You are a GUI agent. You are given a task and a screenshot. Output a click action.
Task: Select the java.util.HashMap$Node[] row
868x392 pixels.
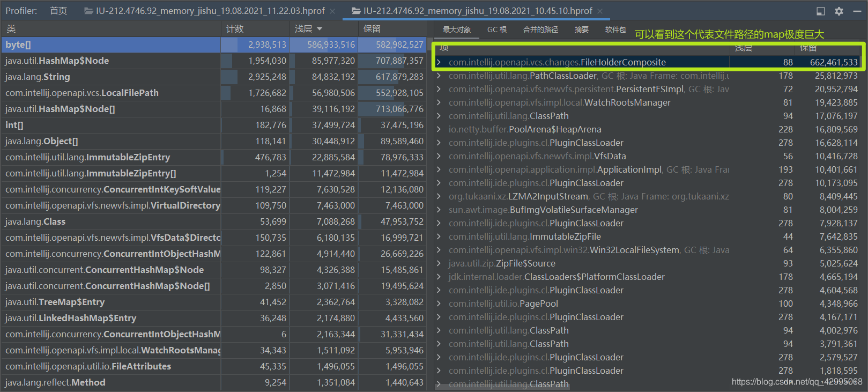click(213, 109)
